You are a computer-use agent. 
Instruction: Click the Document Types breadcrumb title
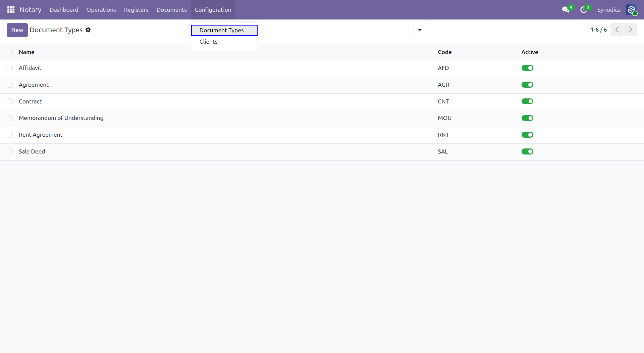[x=56, y=30]
